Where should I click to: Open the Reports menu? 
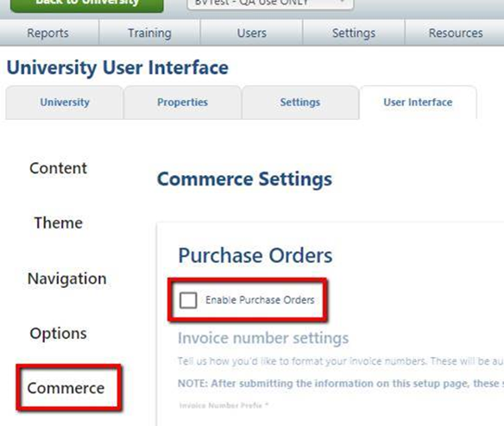[47, 33]
